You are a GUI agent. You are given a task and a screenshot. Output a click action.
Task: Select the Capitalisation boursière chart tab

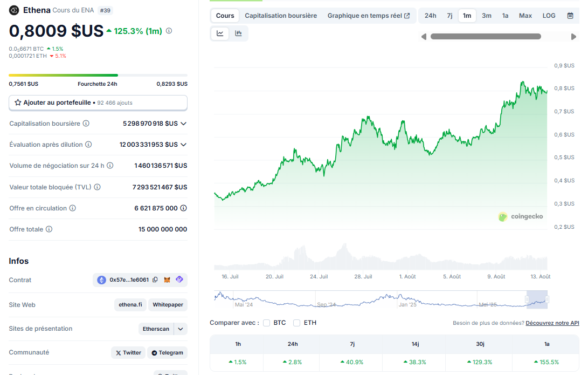point(281,16)
